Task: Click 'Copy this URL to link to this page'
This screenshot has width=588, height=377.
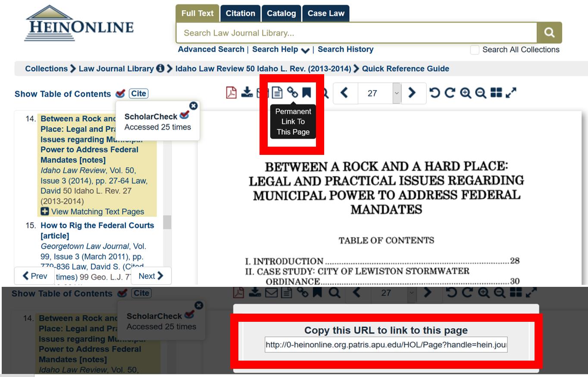Action: pos(386,330)
